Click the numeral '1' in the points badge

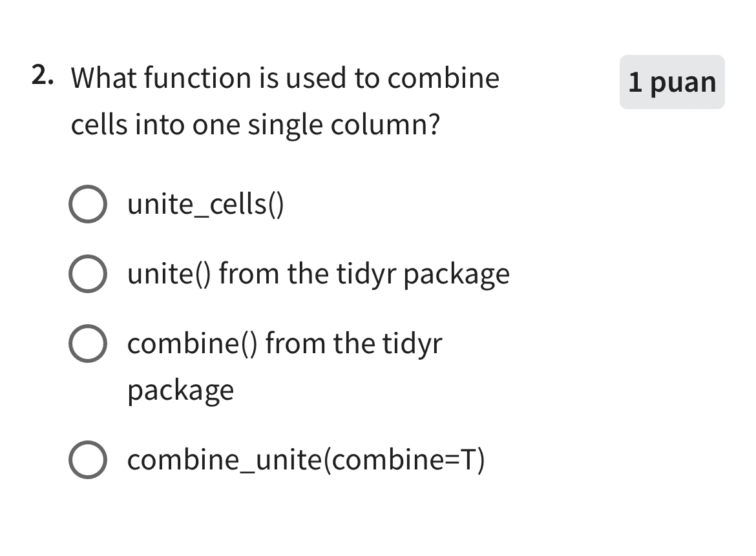click(x=635, y=83)
